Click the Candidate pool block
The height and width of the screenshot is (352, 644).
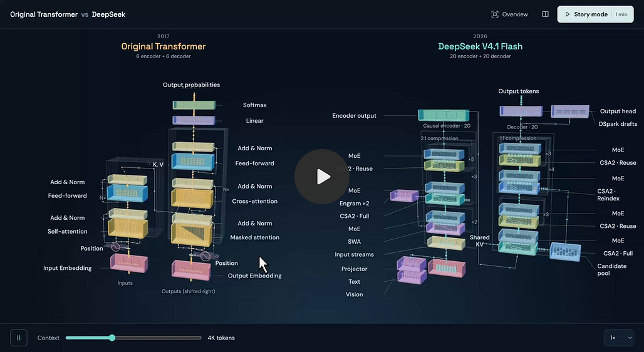tap(565, 251)
